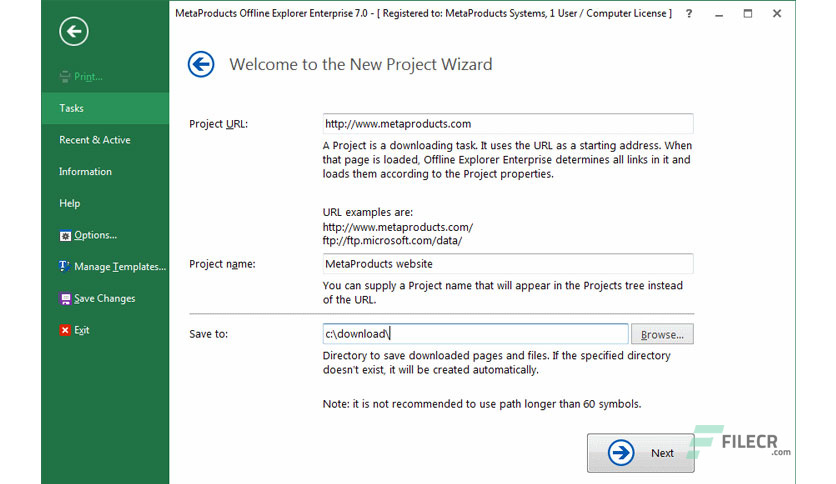Click the Save to: label

tap(208, 334)
